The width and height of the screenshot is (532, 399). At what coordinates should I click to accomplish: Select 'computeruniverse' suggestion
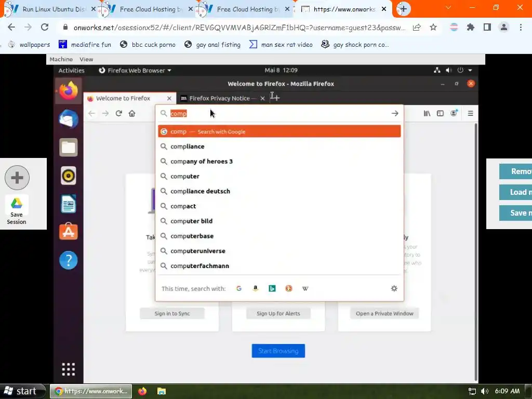[x=279, y=251]
